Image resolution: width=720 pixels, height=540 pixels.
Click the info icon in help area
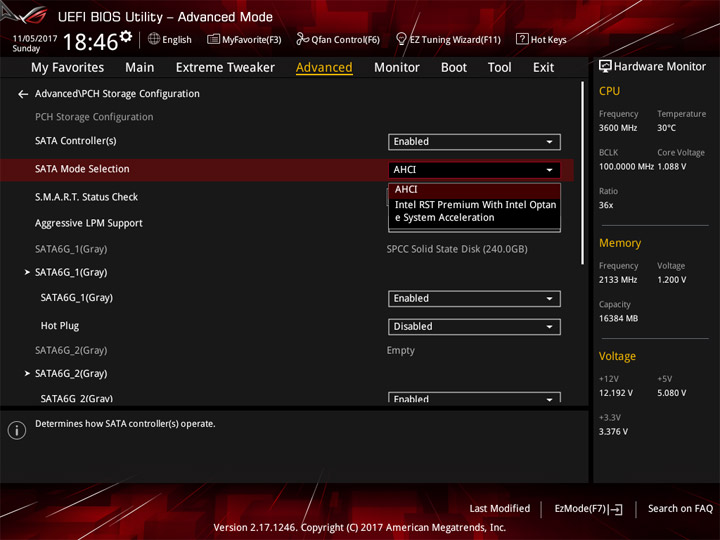point(17,430)
